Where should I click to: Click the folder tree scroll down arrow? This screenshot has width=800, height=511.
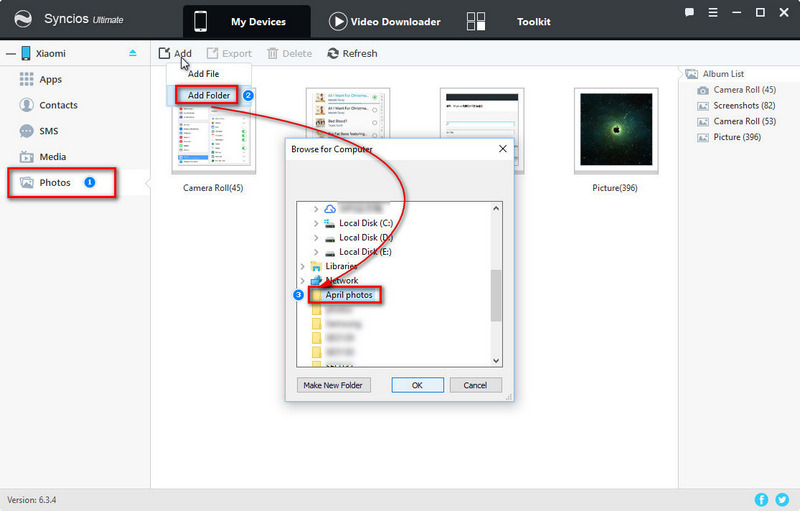(x=496, y=361)
